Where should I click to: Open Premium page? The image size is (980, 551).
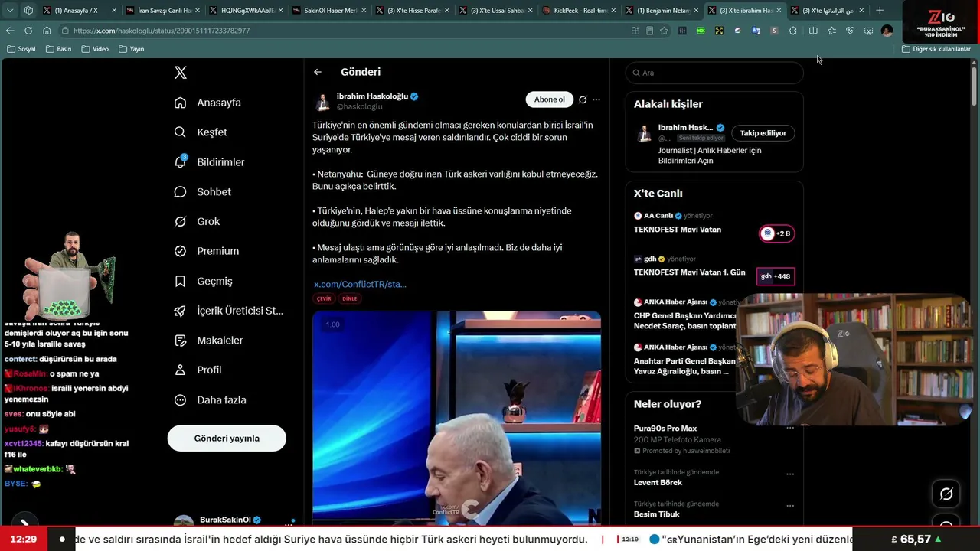tap(206, 251)
